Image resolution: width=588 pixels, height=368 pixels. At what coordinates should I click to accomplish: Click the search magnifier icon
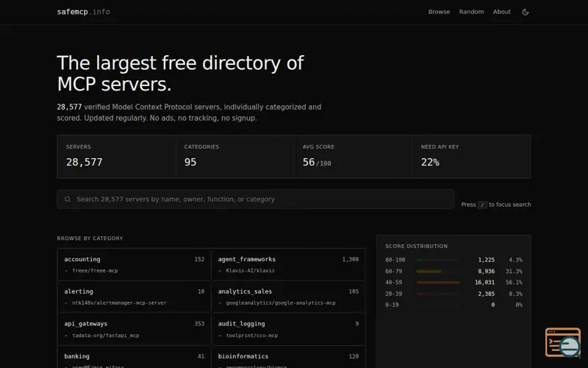tap(68, 199)
